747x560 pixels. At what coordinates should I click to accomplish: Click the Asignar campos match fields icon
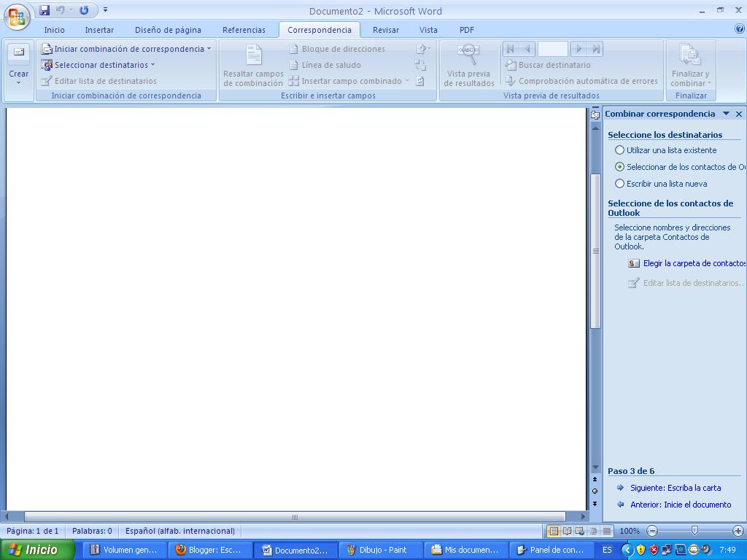(x=420, y=65)
